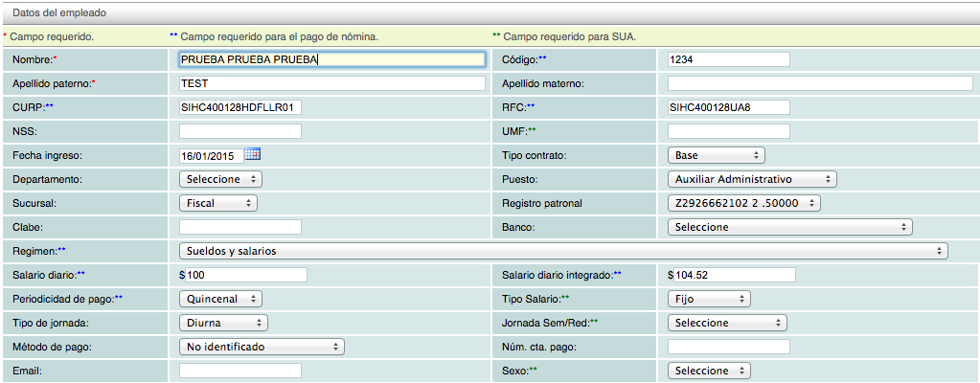Click the Nombre text field
Viewport: 980px width, 383px height.
coord(331,59)
